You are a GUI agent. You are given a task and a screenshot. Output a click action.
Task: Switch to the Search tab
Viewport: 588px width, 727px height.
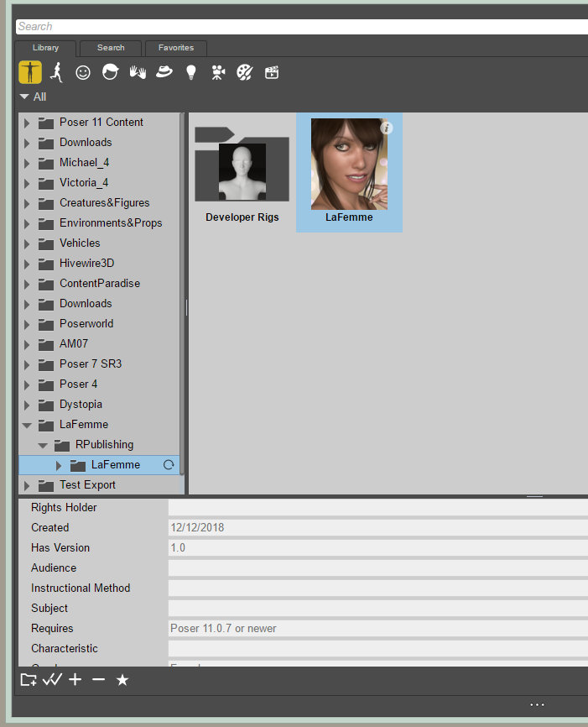111,48
